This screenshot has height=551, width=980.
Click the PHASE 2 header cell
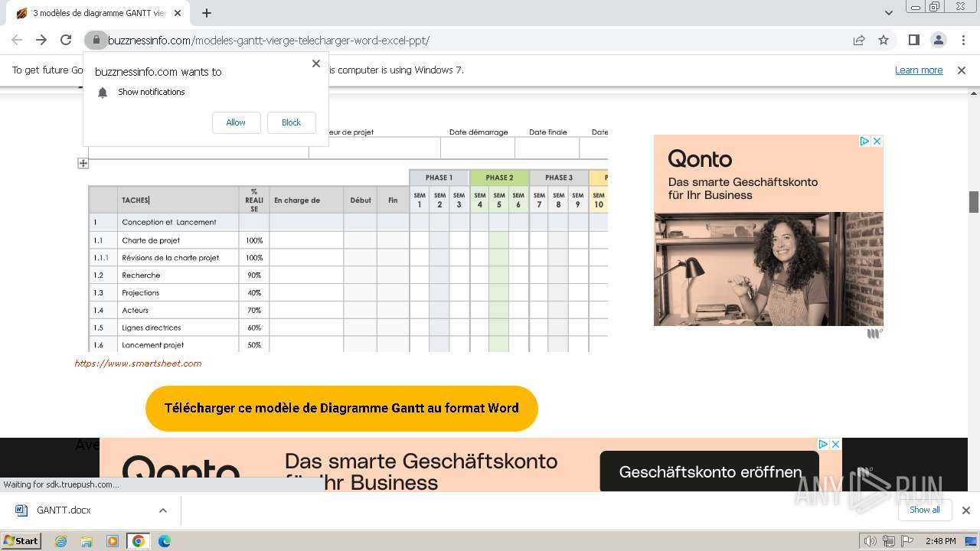[499, 178]
